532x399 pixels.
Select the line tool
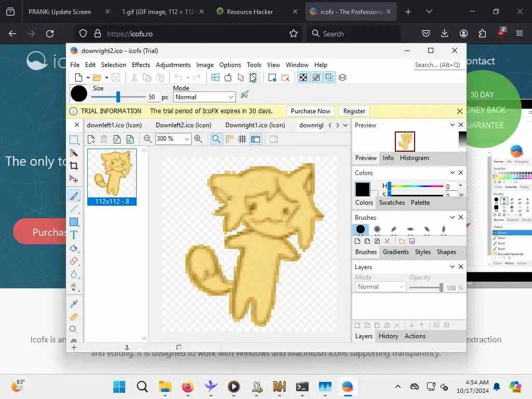coord(74,209)
